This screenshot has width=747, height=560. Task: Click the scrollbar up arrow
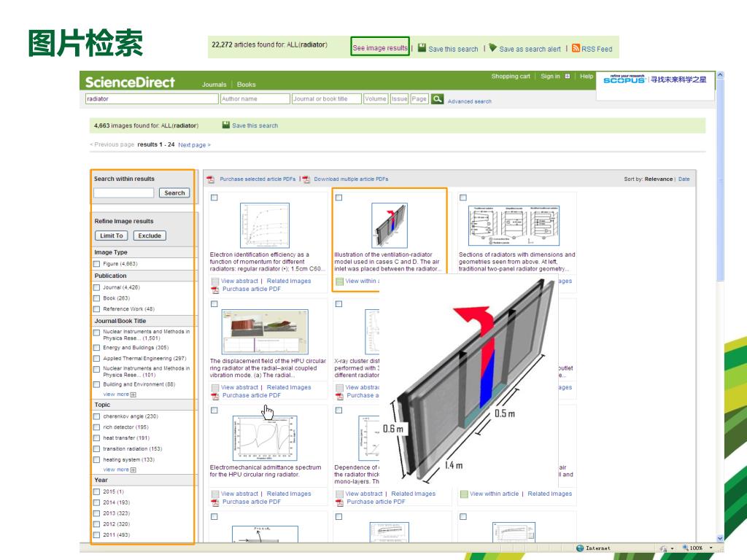[720, 75]
